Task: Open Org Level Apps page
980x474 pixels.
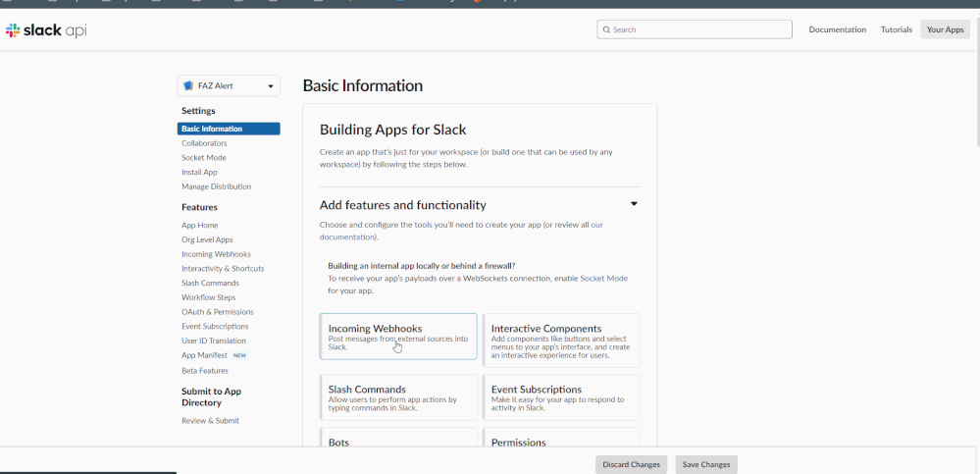Action: (207, 239)
